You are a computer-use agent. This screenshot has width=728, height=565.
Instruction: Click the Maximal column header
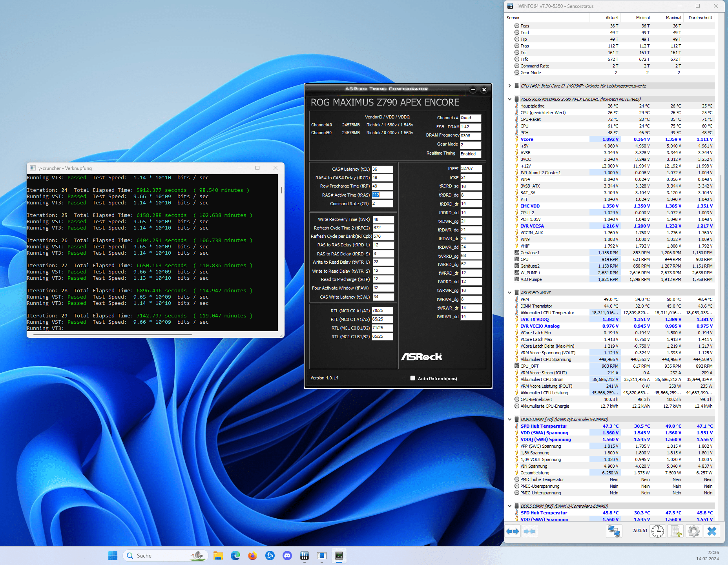(668, 18)
